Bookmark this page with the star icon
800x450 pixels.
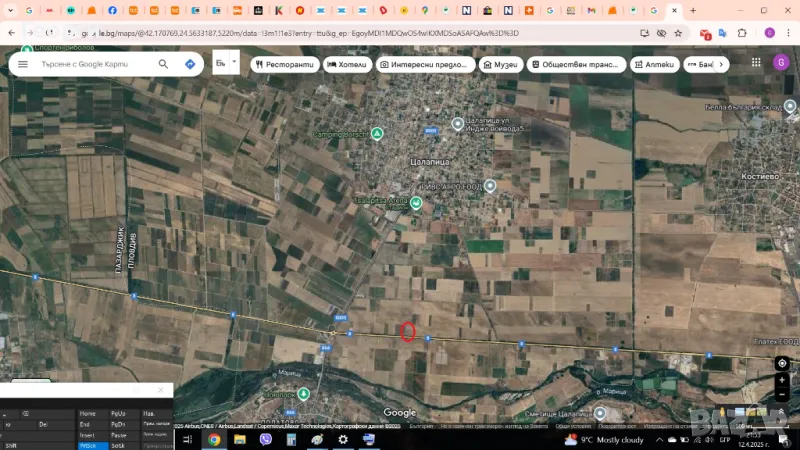pyautogui.click(x=678, y=33)
